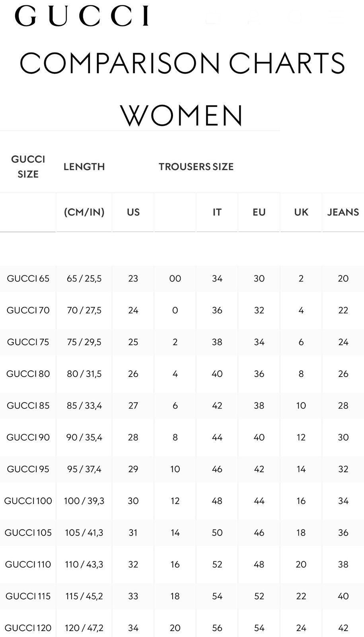Click the GUCCI 120 row label

[28, 628]
